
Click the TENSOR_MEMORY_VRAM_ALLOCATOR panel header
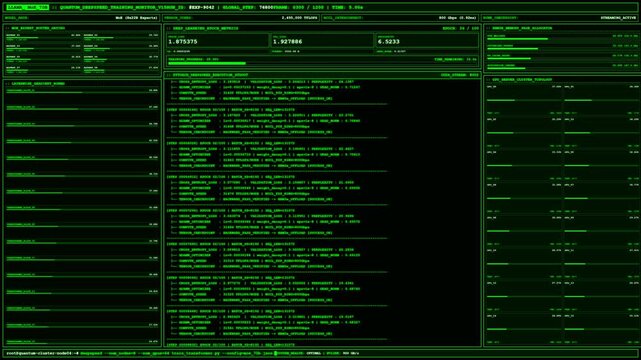point(519,28)
